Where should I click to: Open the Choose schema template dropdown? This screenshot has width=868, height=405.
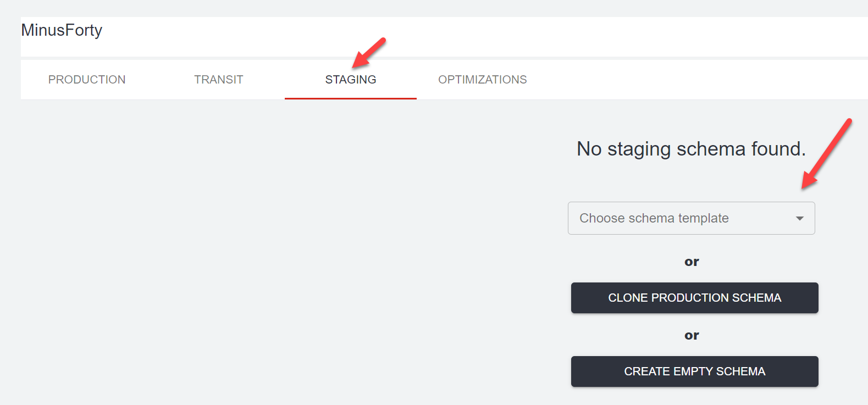[691, 218]
